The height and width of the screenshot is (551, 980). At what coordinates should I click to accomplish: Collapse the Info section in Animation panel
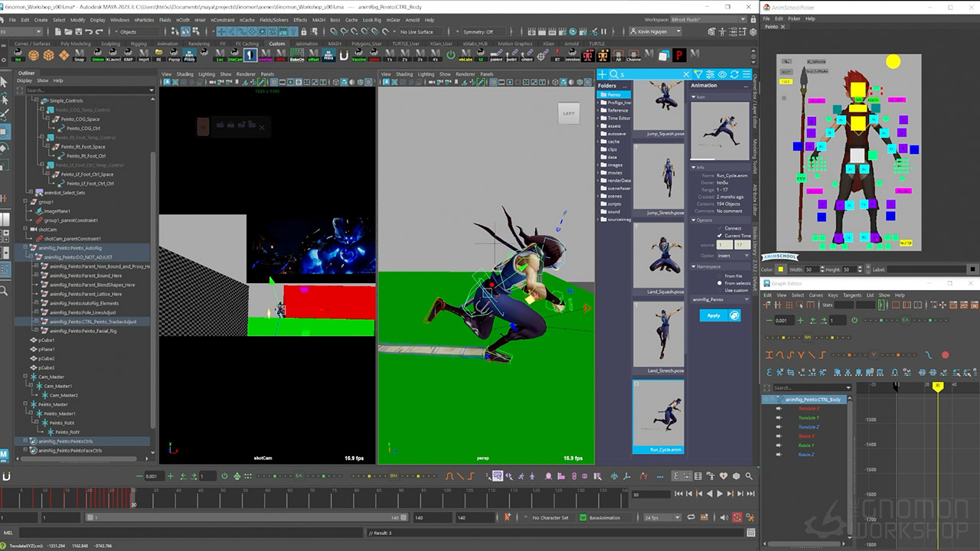tap(697, 167)
